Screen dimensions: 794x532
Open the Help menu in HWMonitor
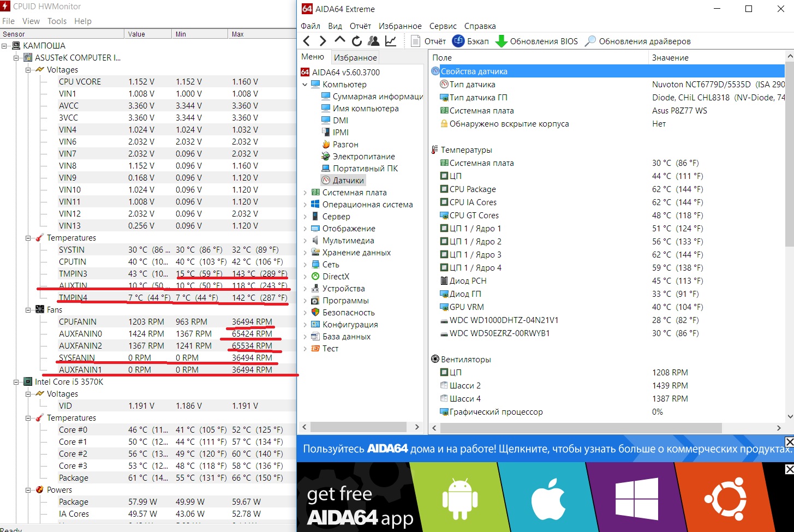pyautogui.click(x=83, y=21)
